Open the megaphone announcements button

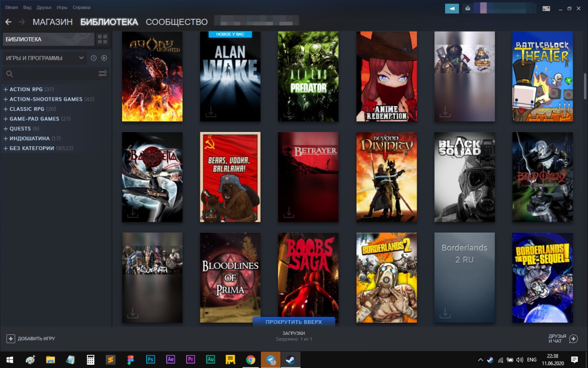point(452,8)
